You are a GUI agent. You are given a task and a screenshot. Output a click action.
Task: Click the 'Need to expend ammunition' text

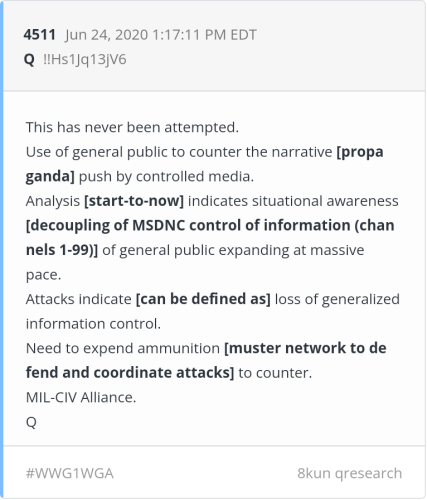123,349
